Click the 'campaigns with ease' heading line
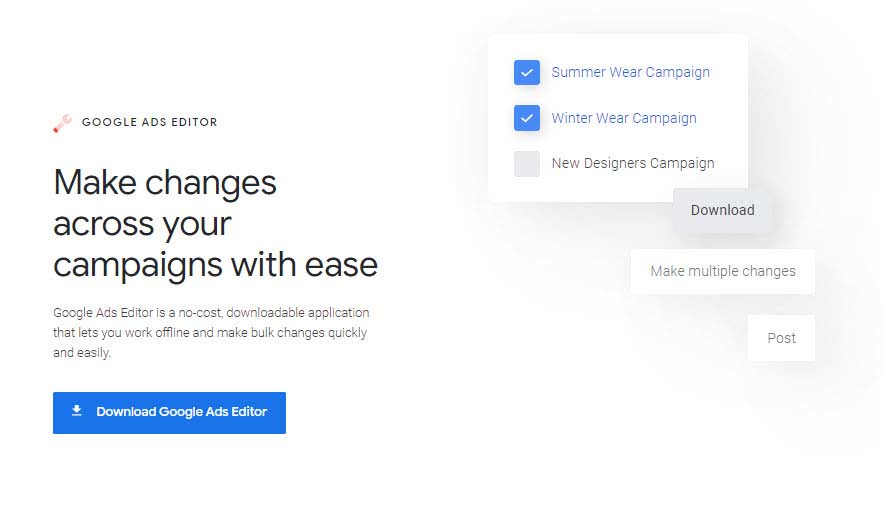The image size is (884, 511). pos(215,265)
